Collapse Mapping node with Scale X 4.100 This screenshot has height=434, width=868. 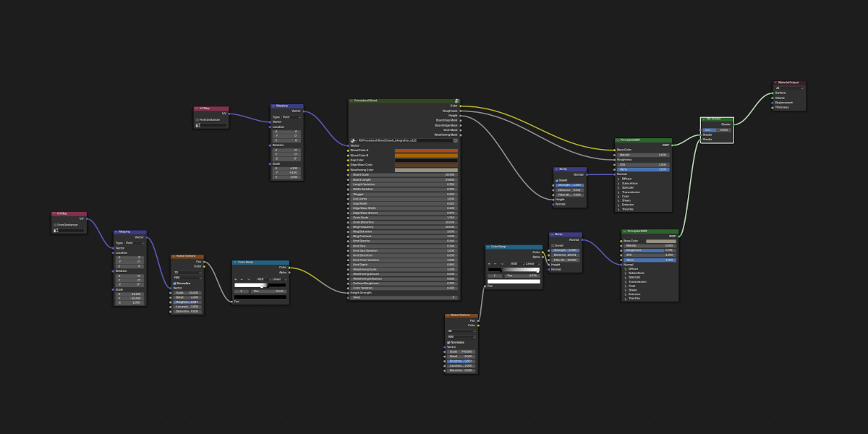point(273,106)
